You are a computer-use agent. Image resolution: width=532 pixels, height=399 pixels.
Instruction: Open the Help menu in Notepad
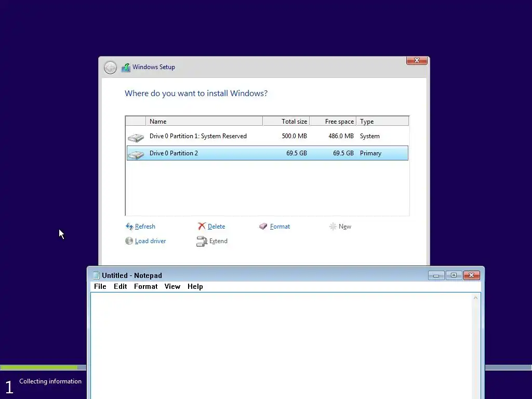click(195, 286)
